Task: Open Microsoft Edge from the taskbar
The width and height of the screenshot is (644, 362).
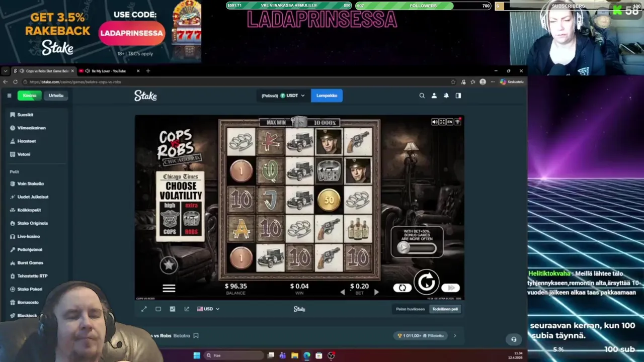Action: 307,355
